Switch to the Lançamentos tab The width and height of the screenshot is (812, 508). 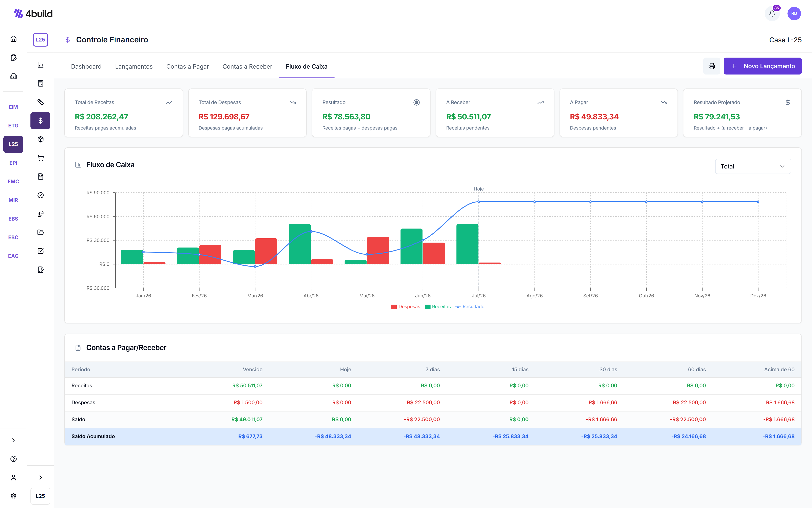tap(134, 66)
